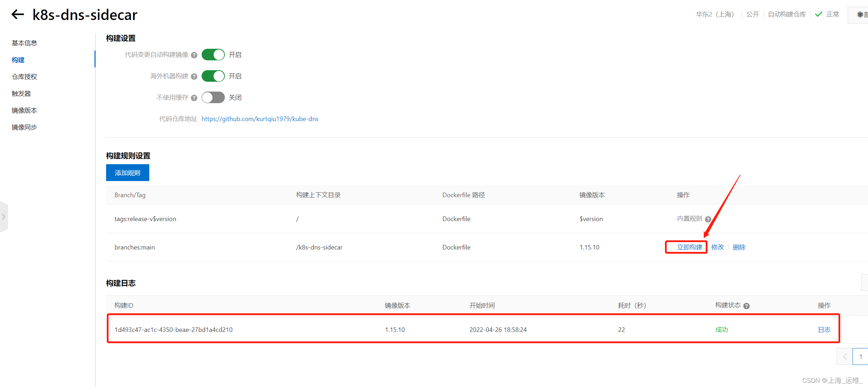Open the 镜像版本 menu item
Image resolution: width=868 pixels, height=387 pixels.
[x=24, y=111]
